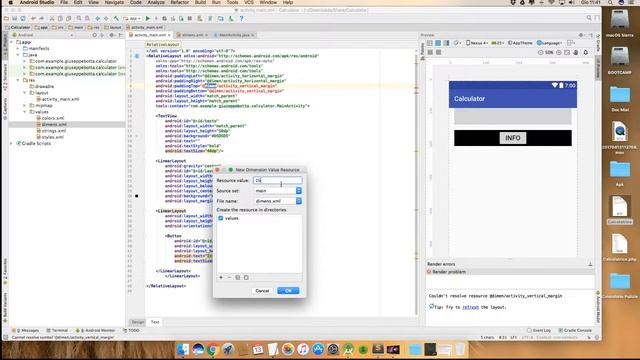Image resolution: width=640 pixels, height=360 pixels.
Task: Click the Find magnifier toolbar icon
Action: pyautogui.click(x=79, y=18)
